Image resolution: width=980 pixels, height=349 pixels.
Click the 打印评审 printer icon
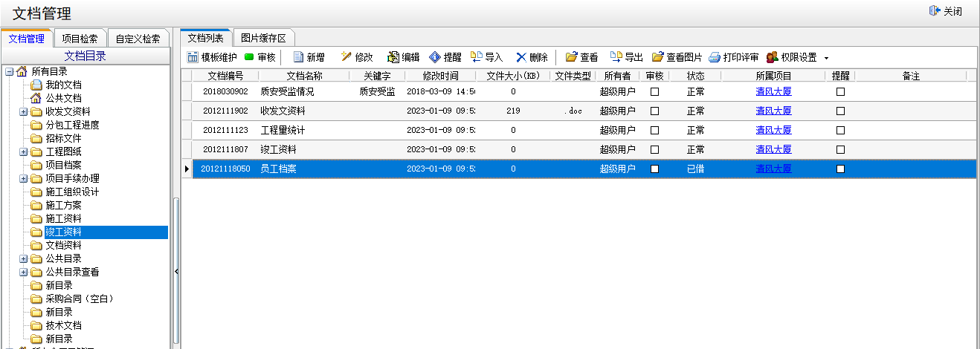[x=715, y=57]
